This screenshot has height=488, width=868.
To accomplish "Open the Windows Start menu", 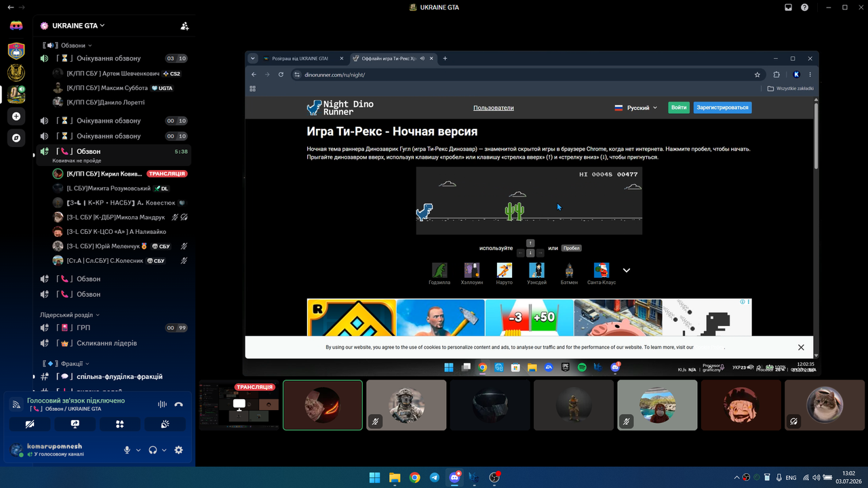I will click(374, 478).
